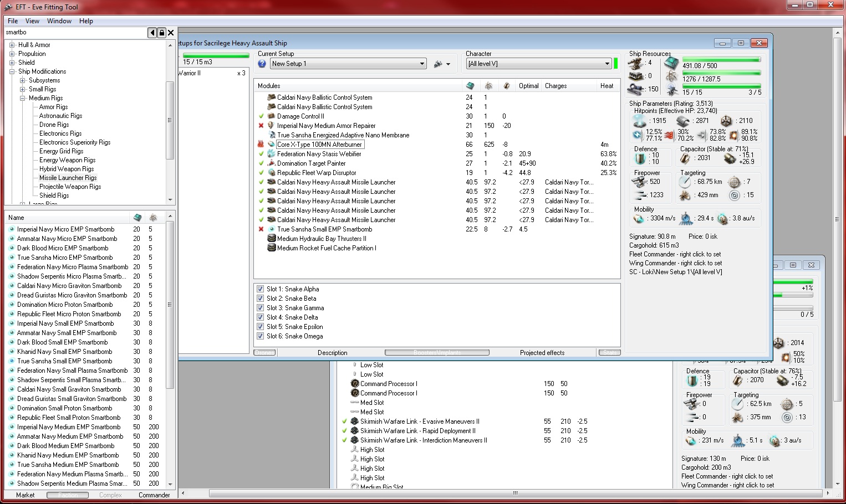Click the blue help icon beside Current Setup
The image size is (846, 504).
[262, 64]
